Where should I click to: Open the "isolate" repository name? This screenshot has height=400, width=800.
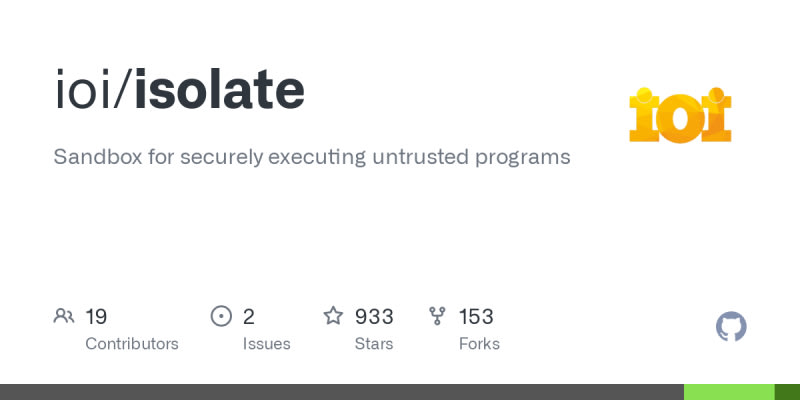pos(219,92)
